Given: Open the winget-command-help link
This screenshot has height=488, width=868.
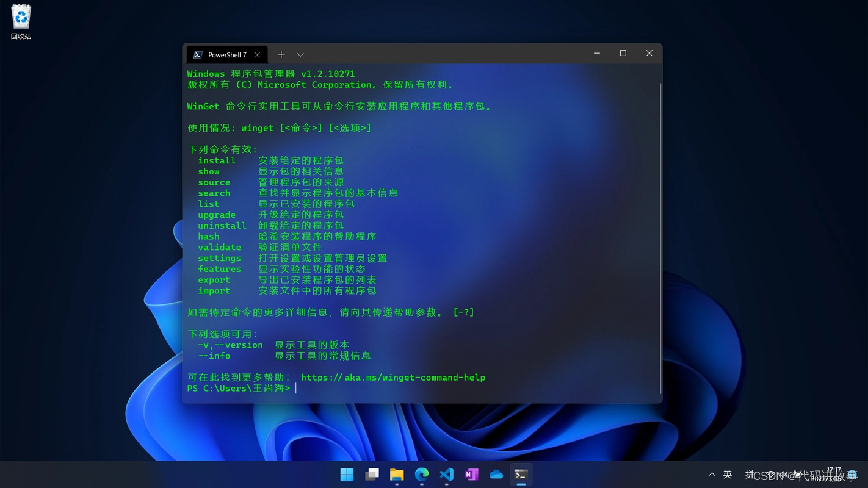Looking at the screenshot, I should pyautogui.click(x=394, y=377).
